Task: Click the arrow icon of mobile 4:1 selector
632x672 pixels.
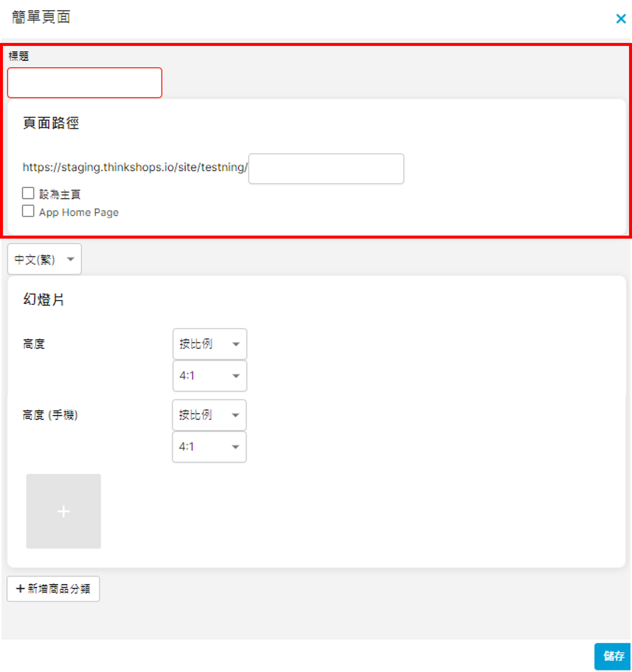Action: coord(236,447)
